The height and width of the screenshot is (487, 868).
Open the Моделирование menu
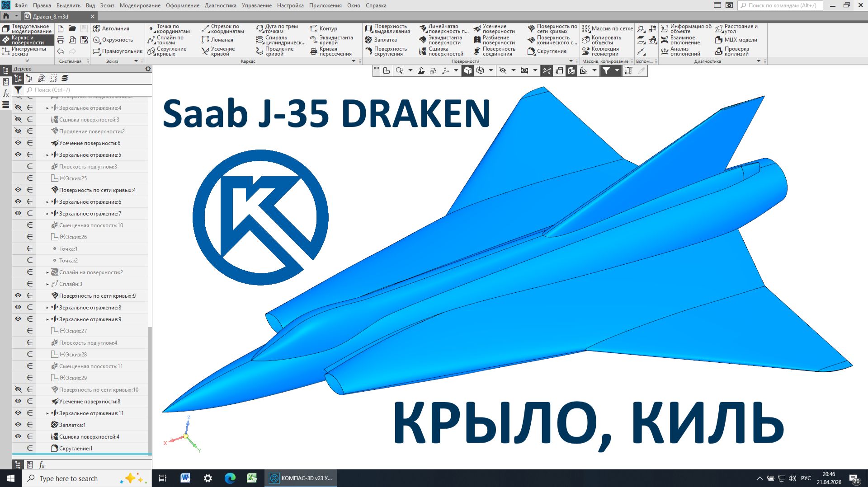coord(140,5)
